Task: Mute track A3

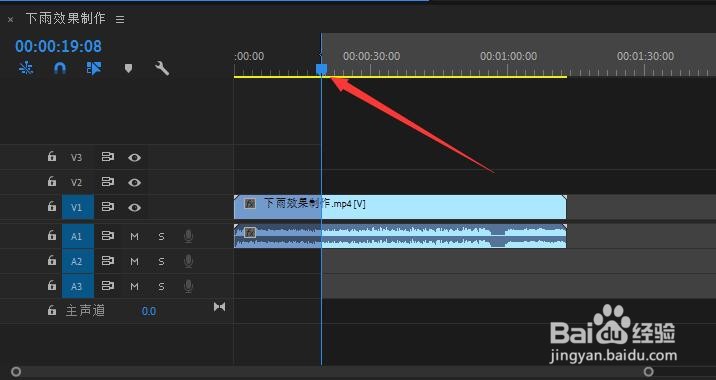Action: [134, 287]
